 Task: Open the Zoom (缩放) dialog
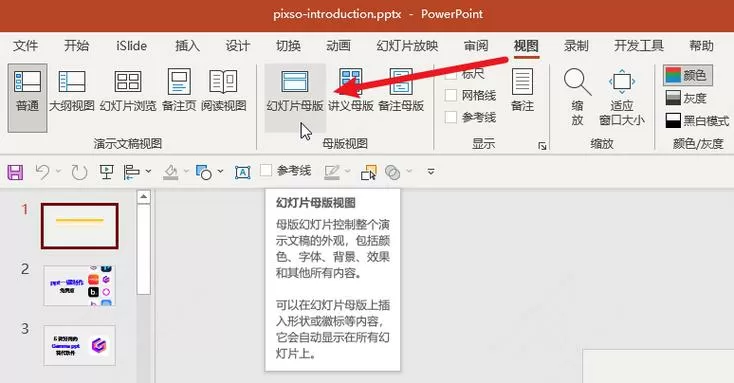tap(578, 97)
